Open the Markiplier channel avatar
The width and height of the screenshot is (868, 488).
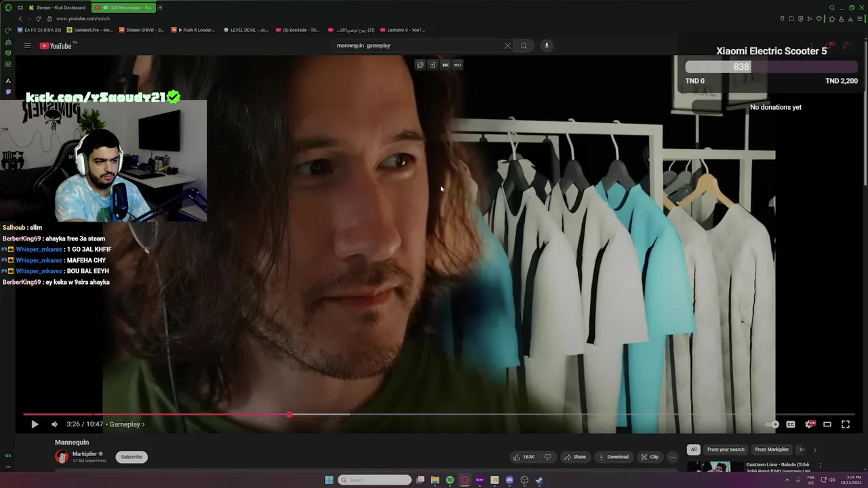coord(62,457)
